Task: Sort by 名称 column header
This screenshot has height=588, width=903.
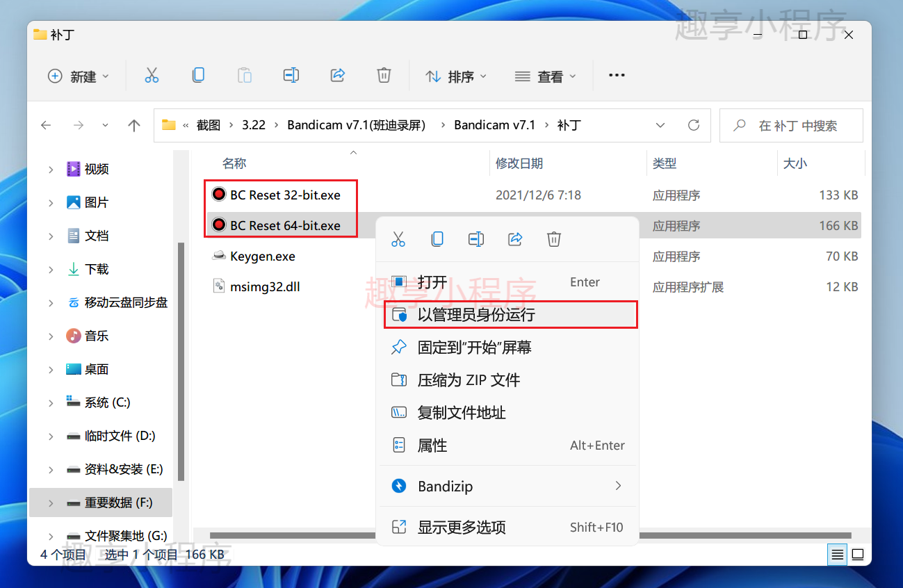Action: point(234,163)
